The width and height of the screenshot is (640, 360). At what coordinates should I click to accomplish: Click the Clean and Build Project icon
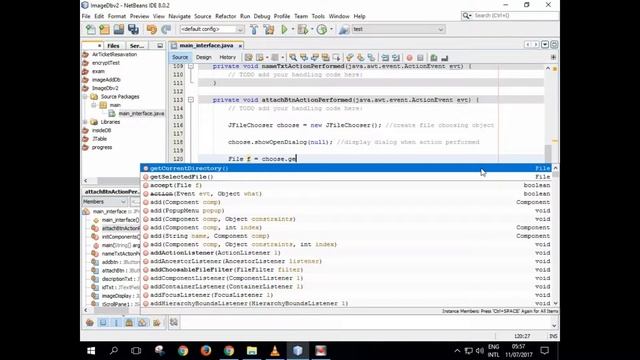click(x=269, y=29)
